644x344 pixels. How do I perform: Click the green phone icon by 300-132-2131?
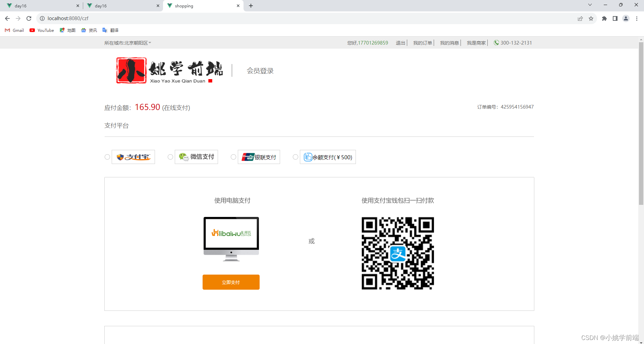[x=496, y=43]
